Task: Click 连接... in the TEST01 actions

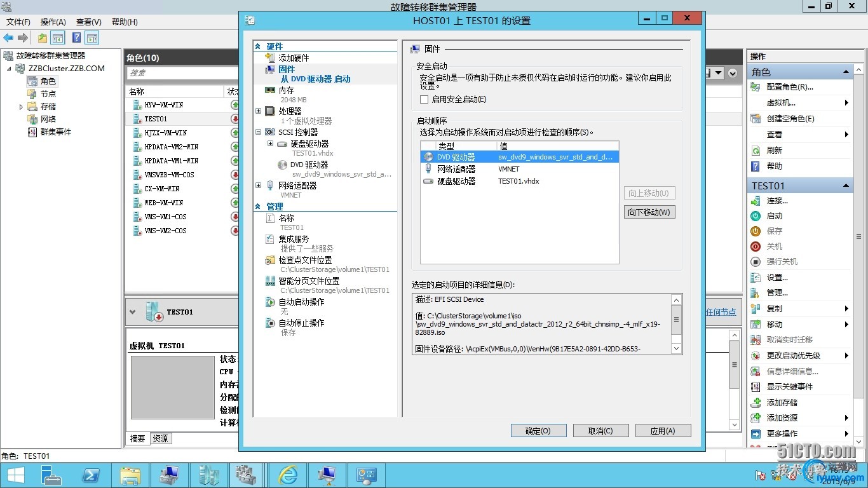Action: pyautogui.click(x=777, y=201)
